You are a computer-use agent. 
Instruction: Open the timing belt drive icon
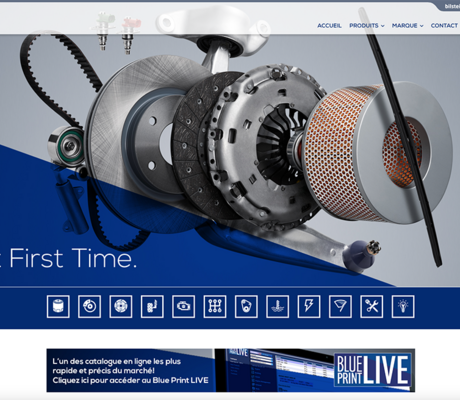246,306
